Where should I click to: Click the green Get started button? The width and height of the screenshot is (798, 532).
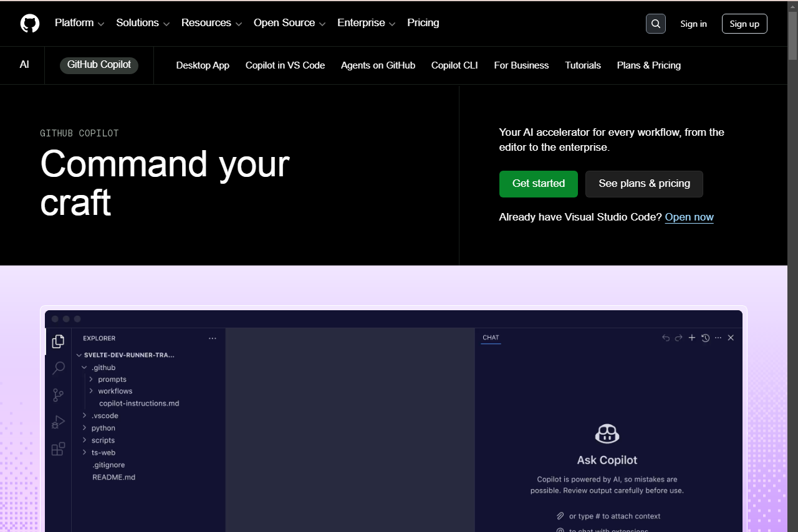pyautogui.click(x=539, y=184)
